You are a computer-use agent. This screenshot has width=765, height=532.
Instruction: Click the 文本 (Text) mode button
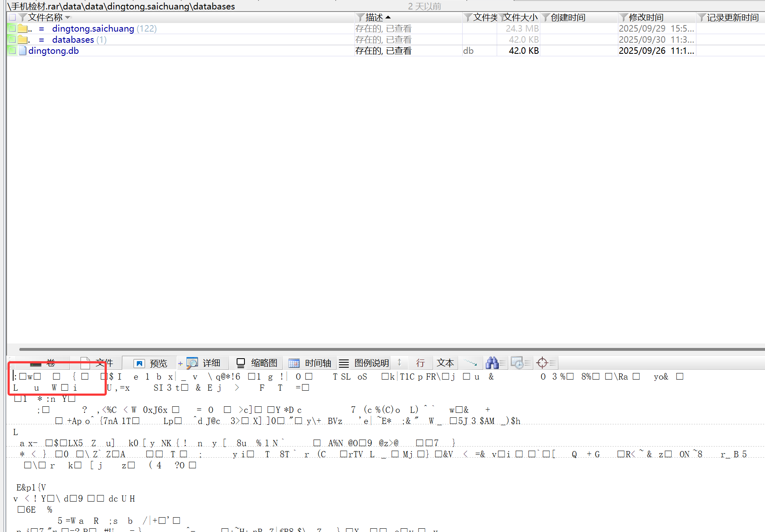click(445, 363)
